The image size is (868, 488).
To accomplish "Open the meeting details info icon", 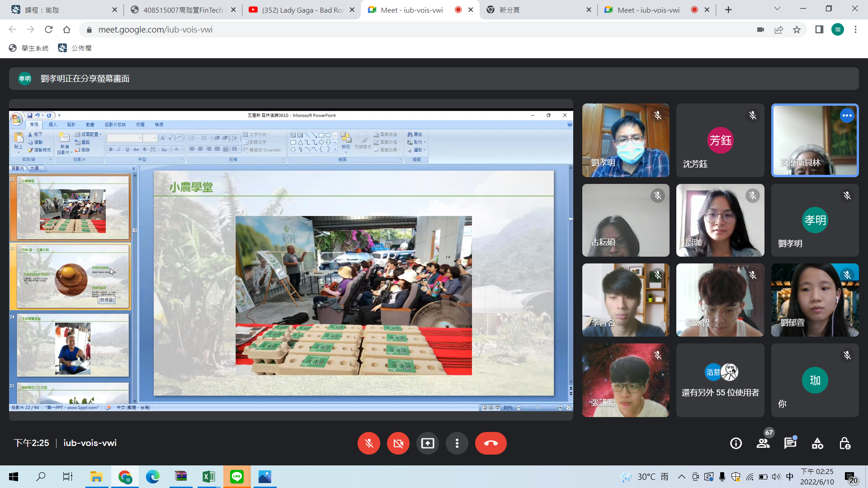I will (736, 443).
